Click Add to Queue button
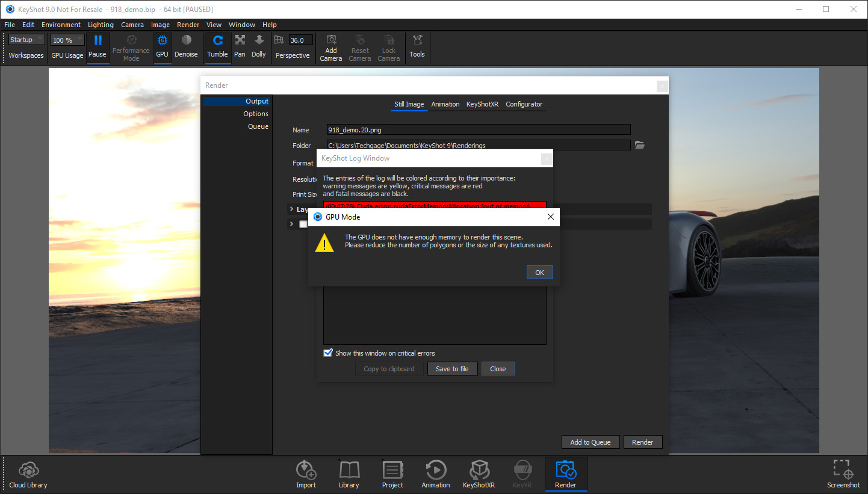The height and width of the screenshot is (494, 868). tap(591, 442)
